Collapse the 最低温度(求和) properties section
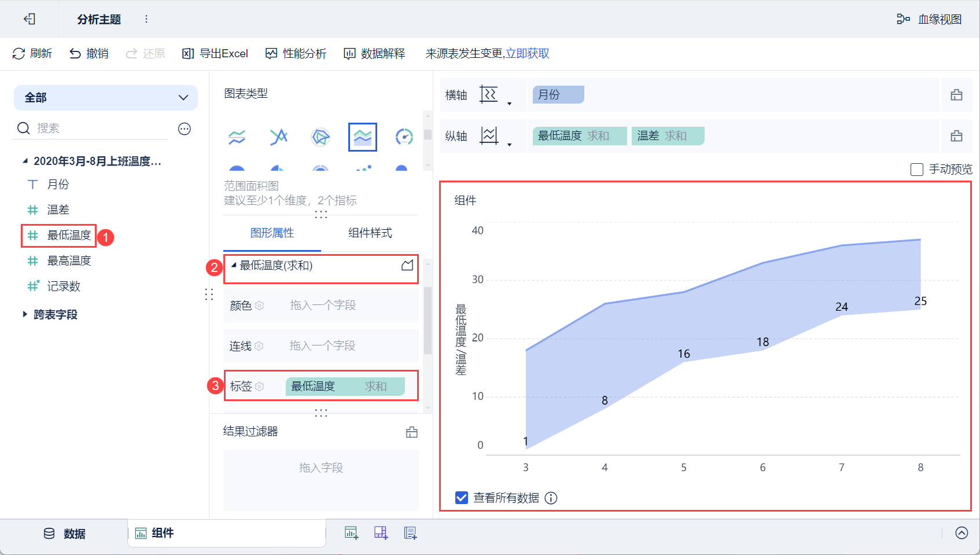 click(x=234, y=265)
